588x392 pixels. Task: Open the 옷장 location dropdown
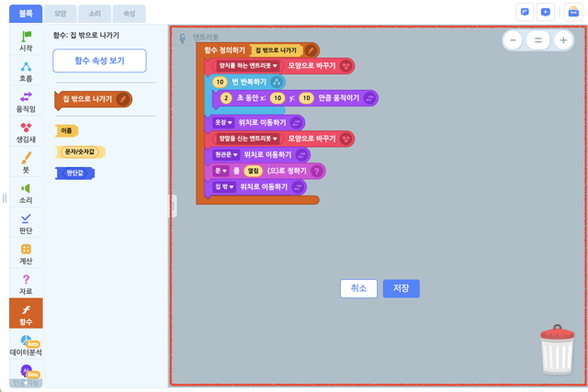223,122
